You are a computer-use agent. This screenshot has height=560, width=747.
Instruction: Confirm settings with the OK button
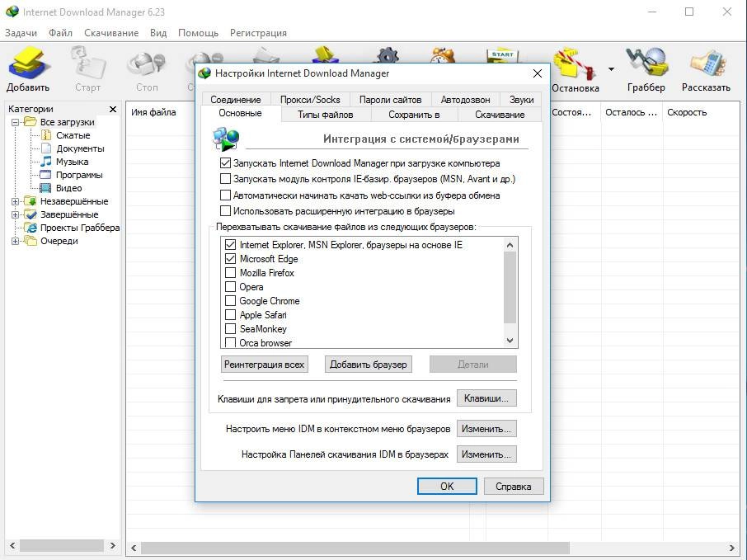[x=447, y=487]
